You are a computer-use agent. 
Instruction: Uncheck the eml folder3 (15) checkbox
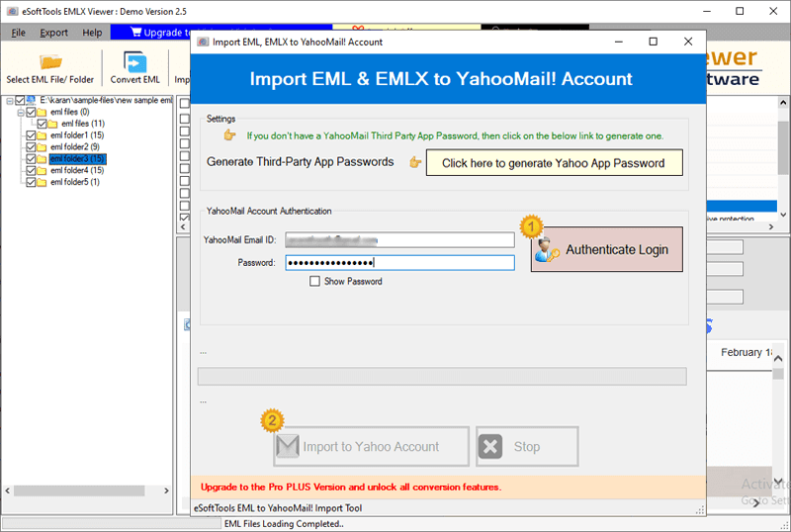point(31,158)
